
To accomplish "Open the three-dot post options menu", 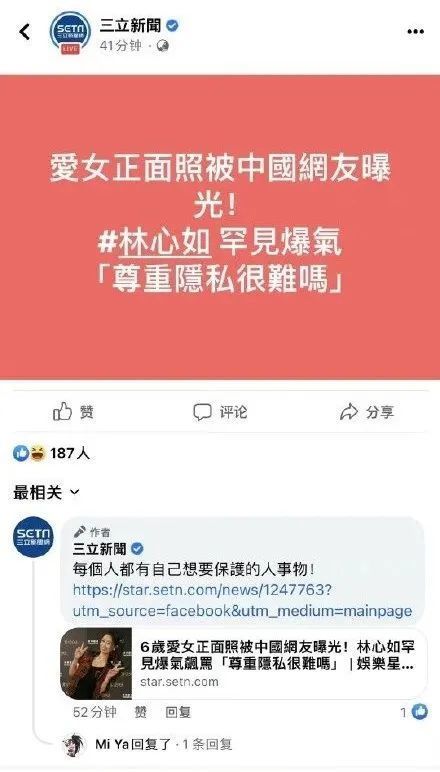I will coord(415,32).
